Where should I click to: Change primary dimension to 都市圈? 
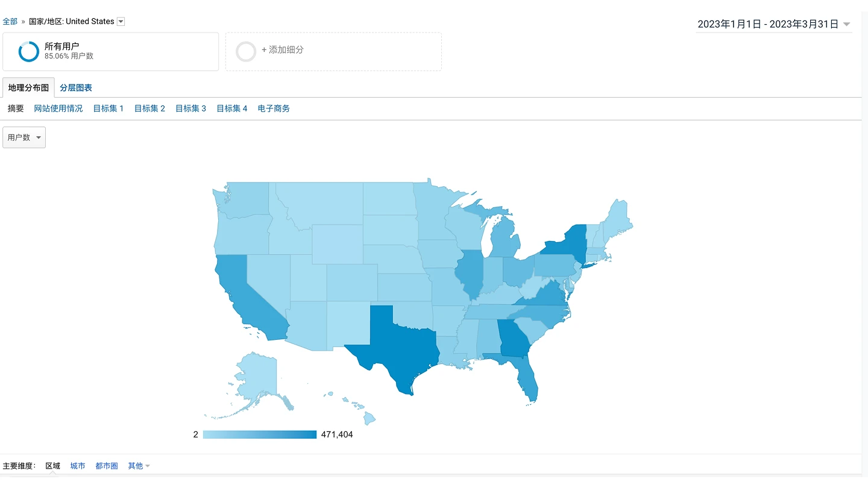[107, 466]
